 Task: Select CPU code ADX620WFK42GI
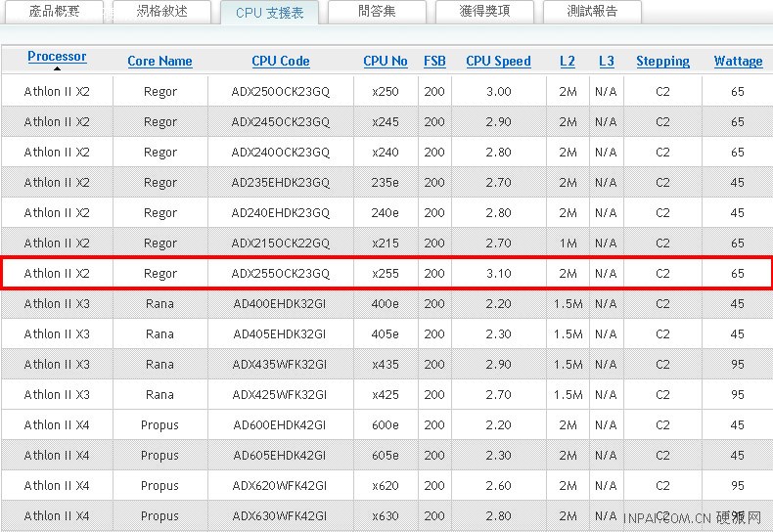point(280,486)
